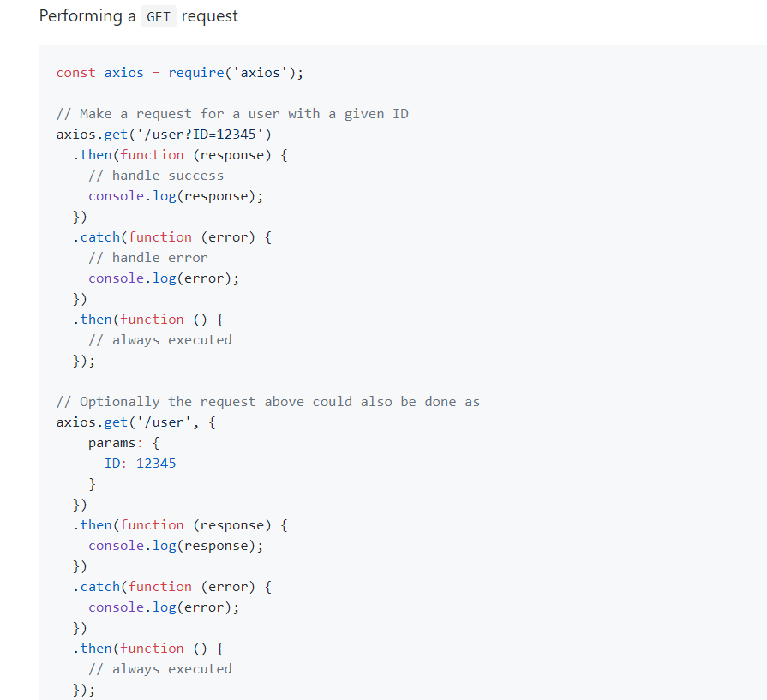Click the '// handle success' comment
Viewport: 767px width, 700px height.
(156, 176)
